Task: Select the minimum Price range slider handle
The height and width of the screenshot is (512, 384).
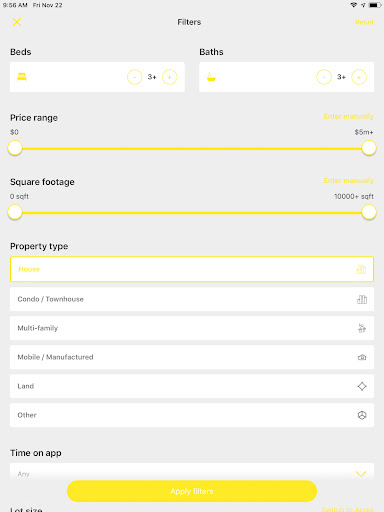Action: point(15,148)
